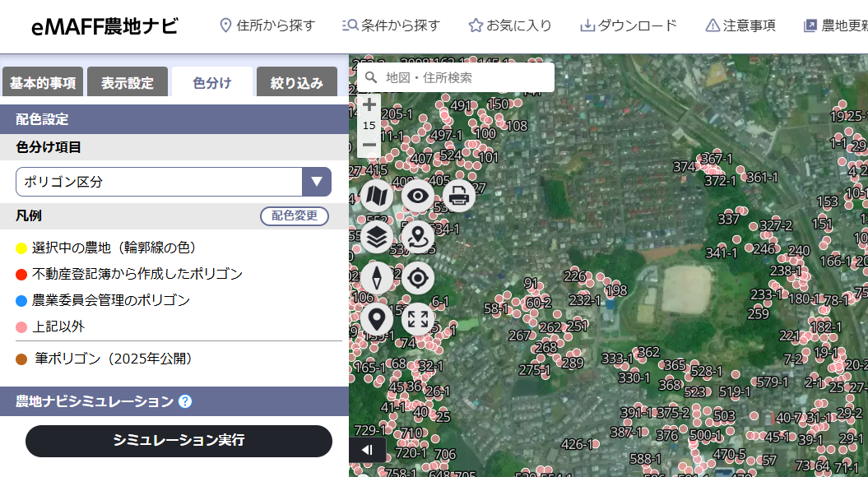Open the ダウンロード menu
Screen dimensions: 868x477
tap(629, 25)
